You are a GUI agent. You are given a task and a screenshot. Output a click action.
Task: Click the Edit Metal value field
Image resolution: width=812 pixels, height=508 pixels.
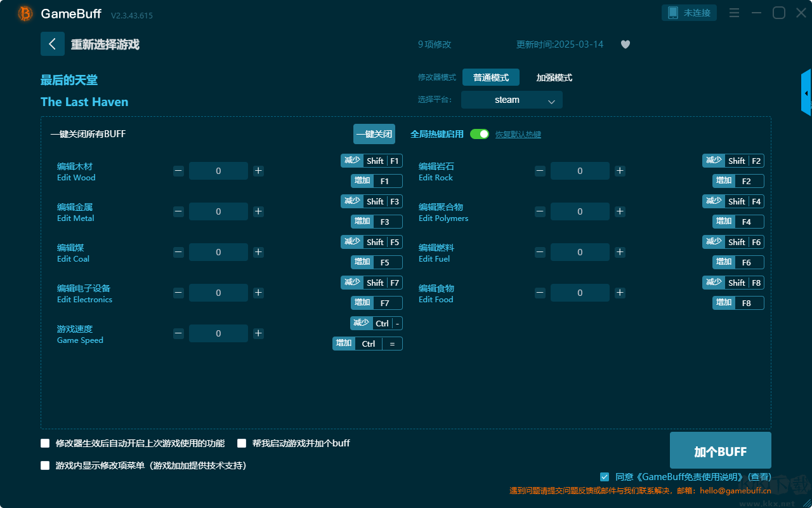[218, 211]
